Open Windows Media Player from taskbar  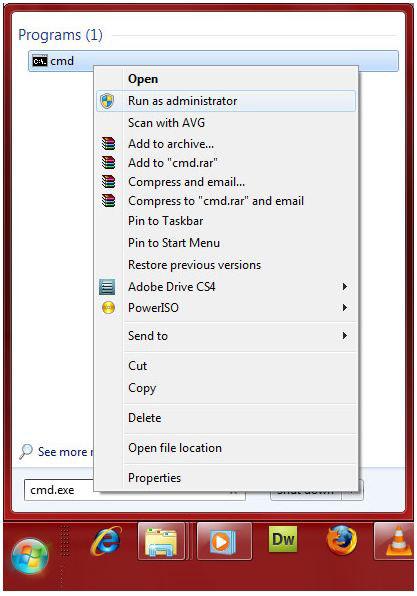[x=224, y=541]
